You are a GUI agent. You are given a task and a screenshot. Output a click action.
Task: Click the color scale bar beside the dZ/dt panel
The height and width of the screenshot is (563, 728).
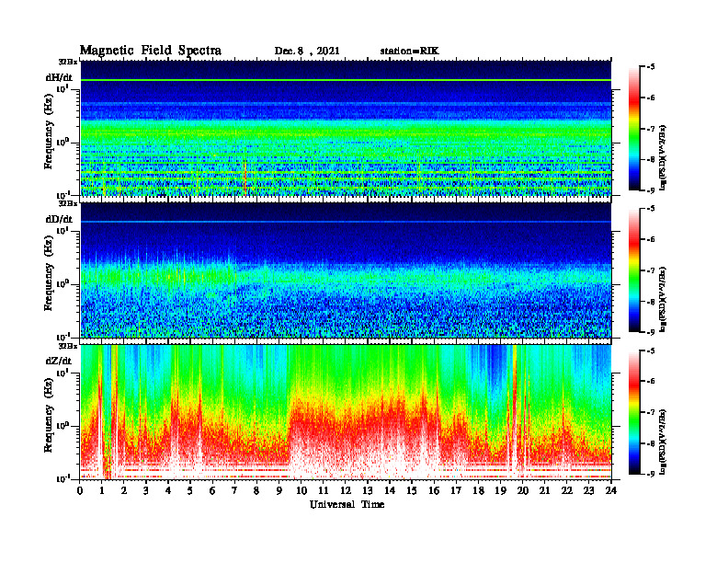(634, 412)
